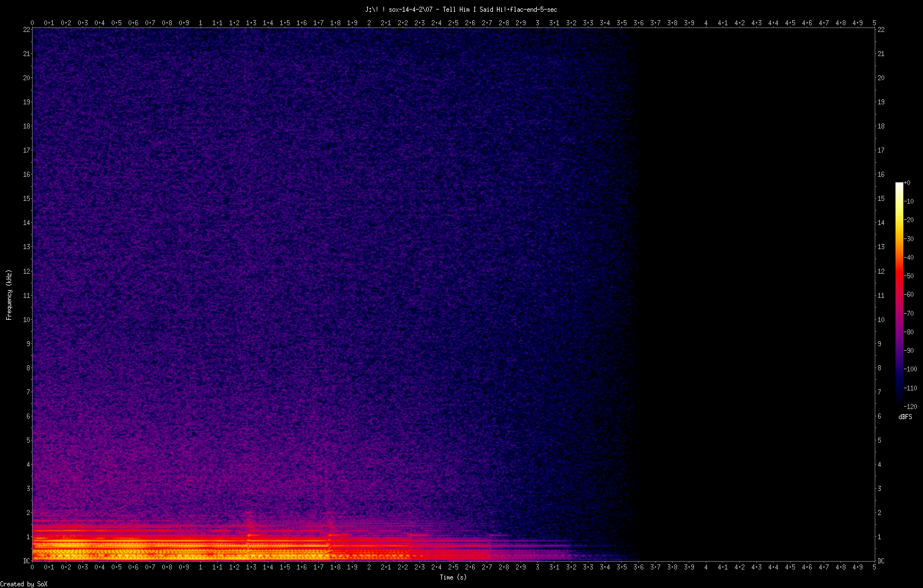Click the dBFS color gradient bar
Screen dimensions: 923x588
tap(899, 294)
